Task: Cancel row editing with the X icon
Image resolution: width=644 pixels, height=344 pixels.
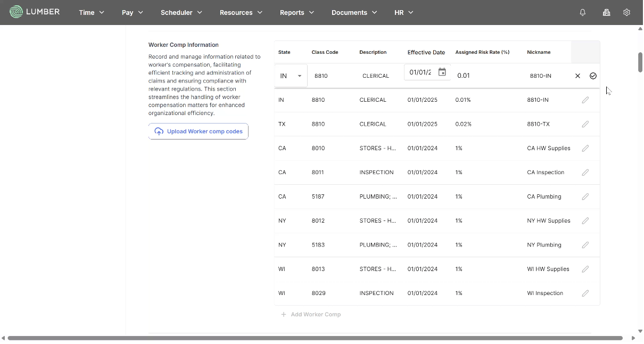Action: [577, 76]
